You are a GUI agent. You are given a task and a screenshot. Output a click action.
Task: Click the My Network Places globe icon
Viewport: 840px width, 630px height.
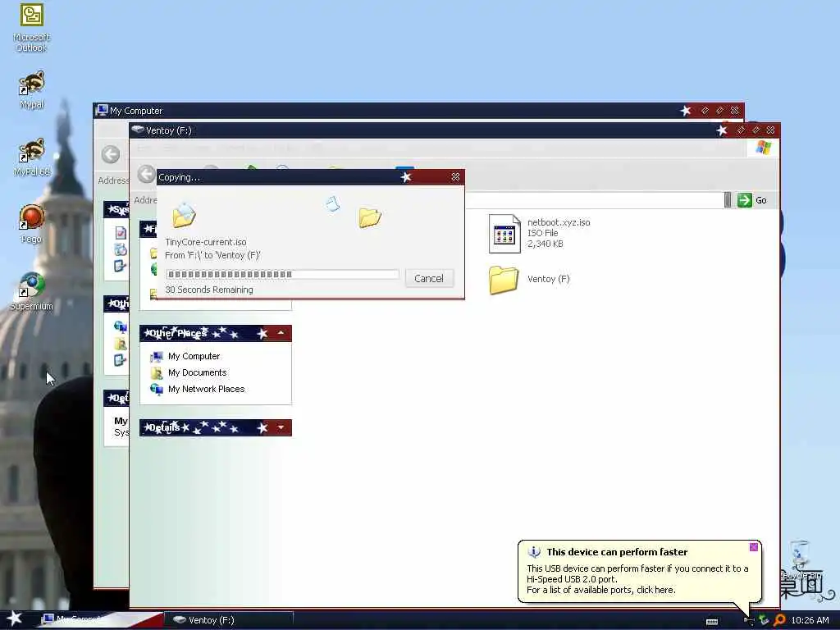tap(157, 390)
